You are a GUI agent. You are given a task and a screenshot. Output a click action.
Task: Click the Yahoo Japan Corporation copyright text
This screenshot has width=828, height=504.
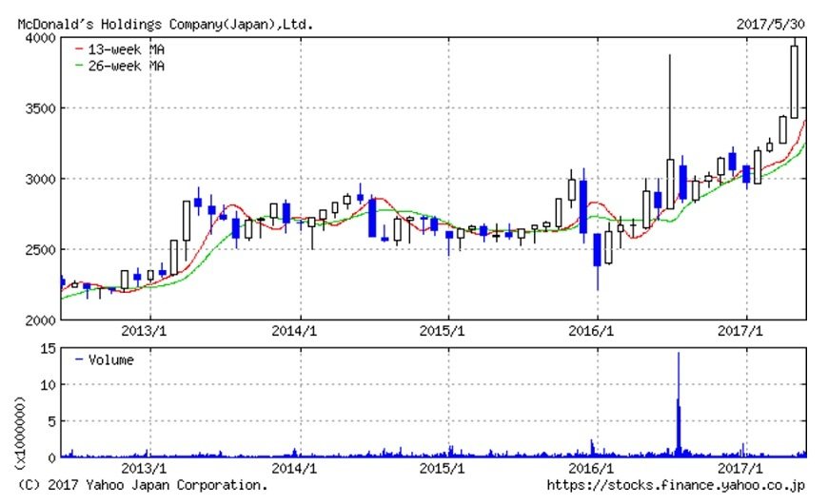[x=143, y=485]
